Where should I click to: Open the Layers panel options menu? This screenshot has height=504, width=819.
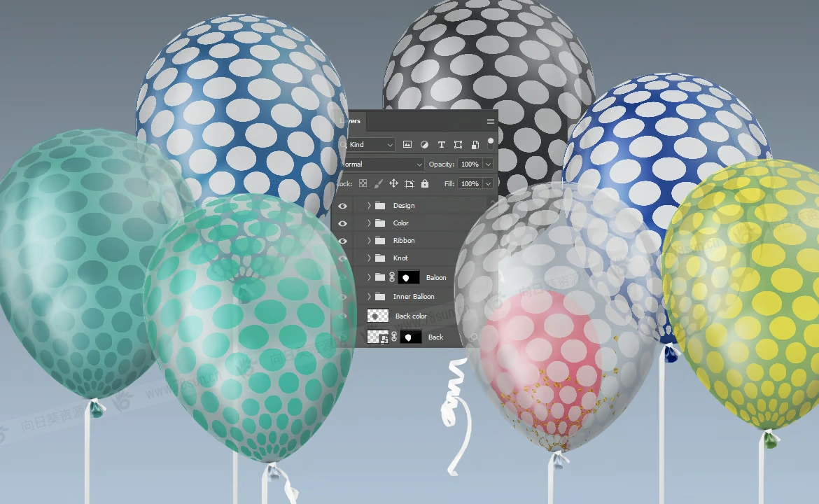tap(490, 121)
